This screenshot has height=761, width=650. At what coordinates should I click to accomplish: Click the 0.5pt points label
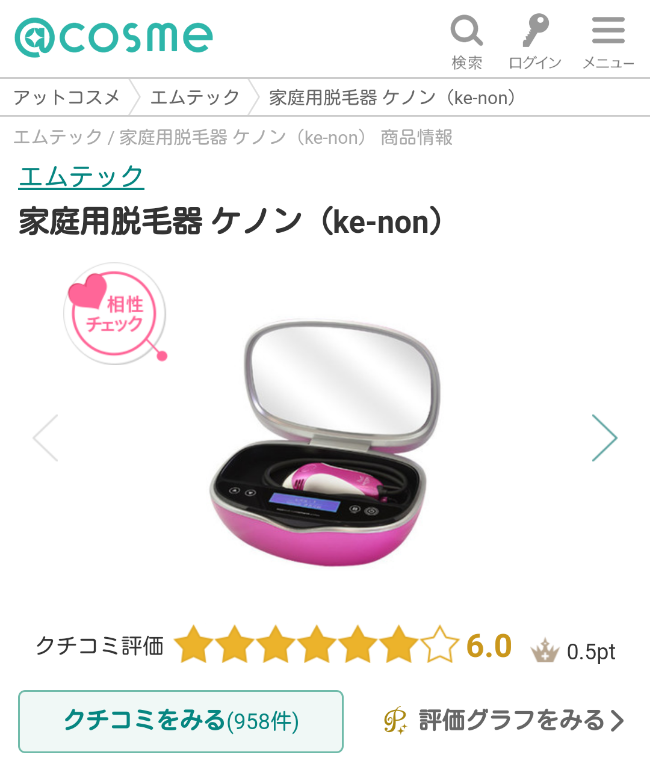[x=591, y=652]
